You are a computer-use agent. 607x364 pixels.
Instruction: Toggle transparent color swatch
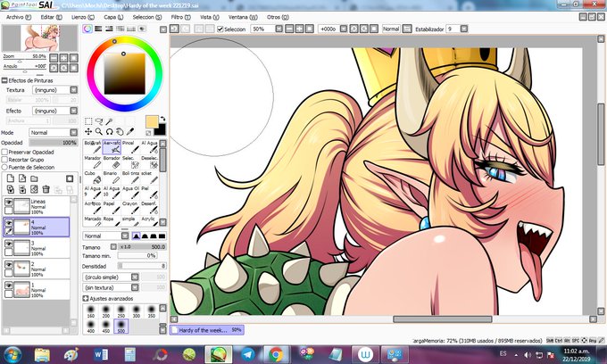[x=149, y=133]
